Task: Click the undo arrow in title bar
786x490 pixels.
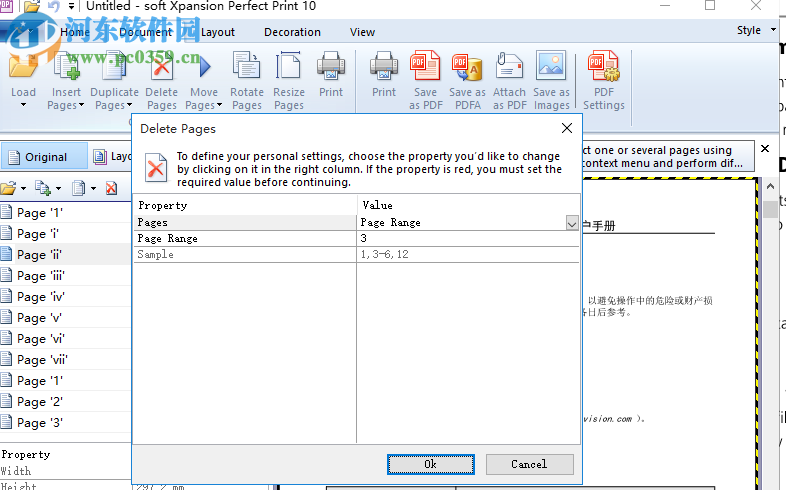Action: point(53,6)
